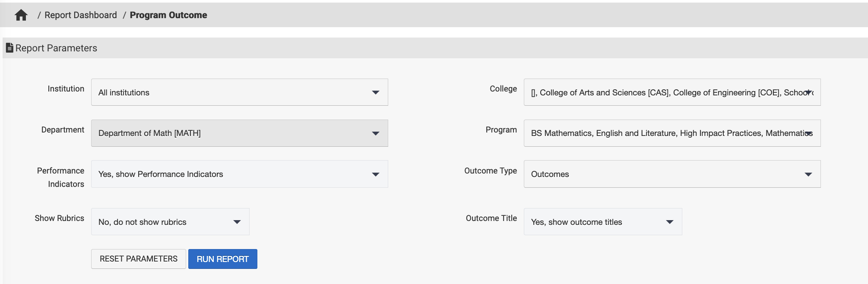Viewport: 868px width, 284px height.
Task: Click the College field label
Action: [503, 88]
